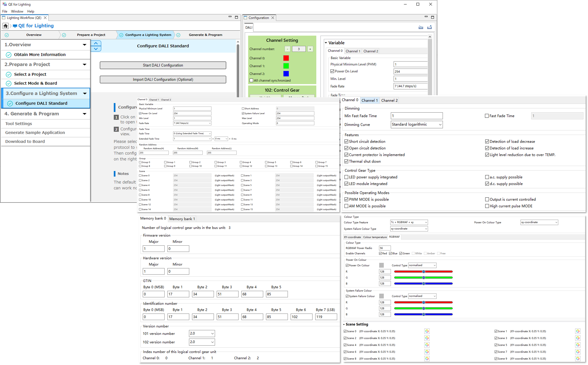
Task: Check Output is current controlled
Action: tap(487, 199)
